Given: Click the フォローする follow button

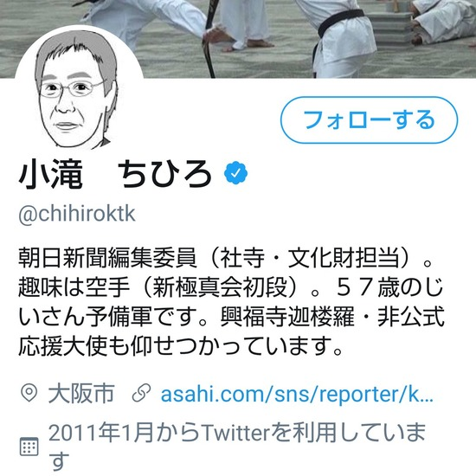Looking at the screenshot, I should 369,120.
